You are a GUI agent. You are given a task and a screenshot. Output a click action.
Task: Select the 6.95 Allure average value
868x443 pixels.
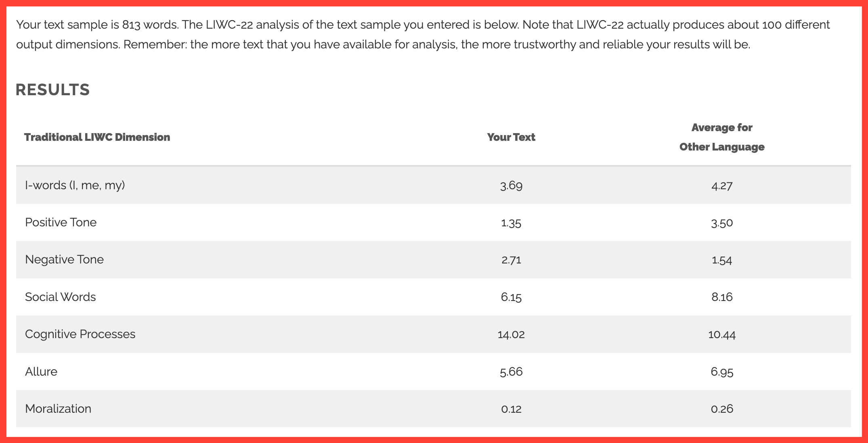click(722, 372)
